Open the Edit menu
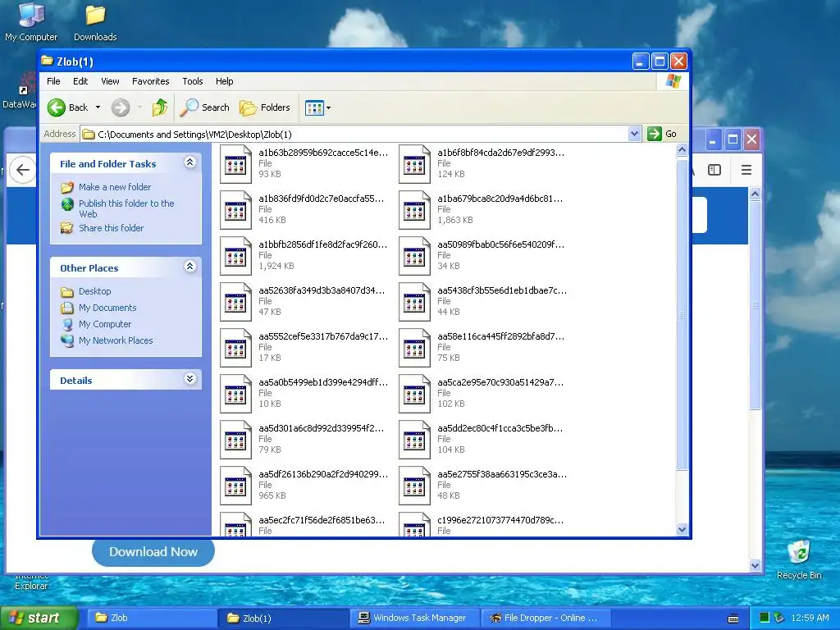This screenshot has width=840, height=630. pyautogui.click(x=80, y=81)
